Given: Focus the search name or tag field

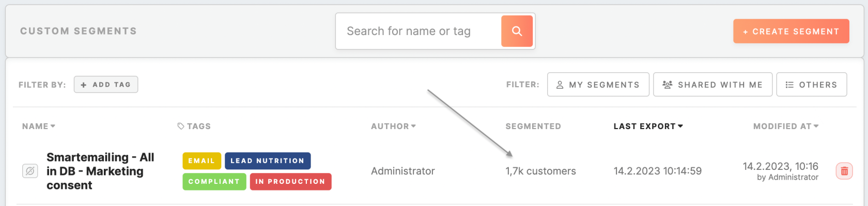Looking at the screenshot, I should 419,31.
